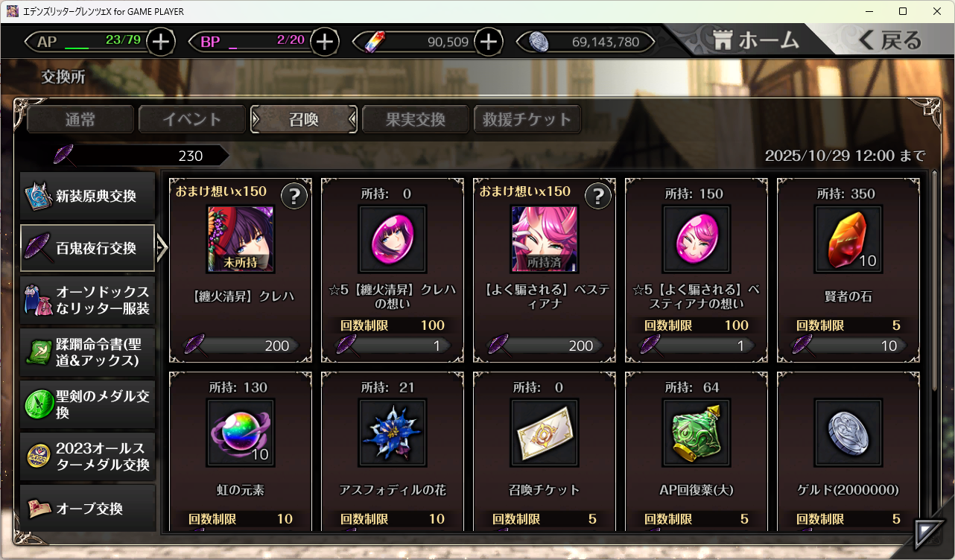Screen dimensions: 955x560
Task: Open オーブ交換 category in sidebar
Action: pos(88,509)
